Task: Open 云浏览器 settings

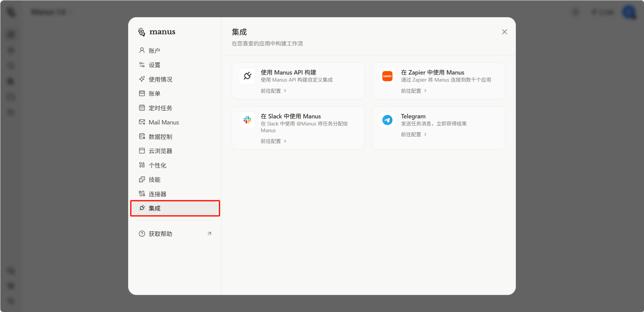Action: (160, 151)
